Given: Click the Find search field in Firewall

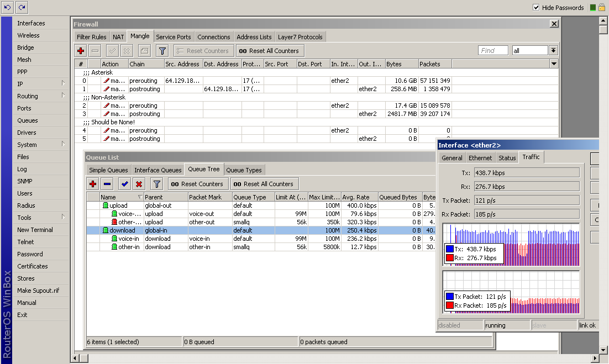Looking at the screenshot, I should [493, 51].
